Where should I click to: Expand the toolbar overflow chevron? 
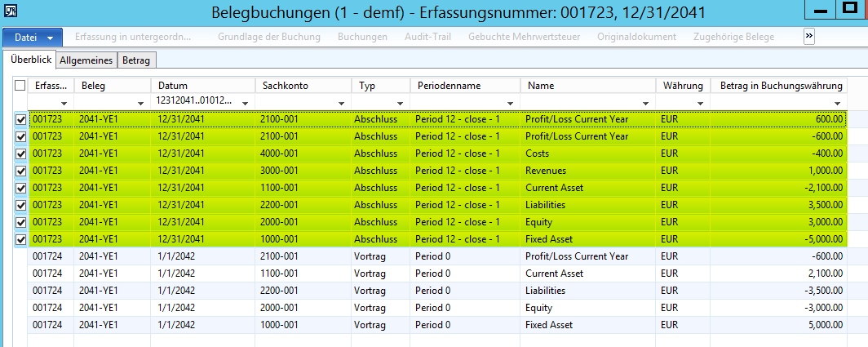[x=809, y=37]
